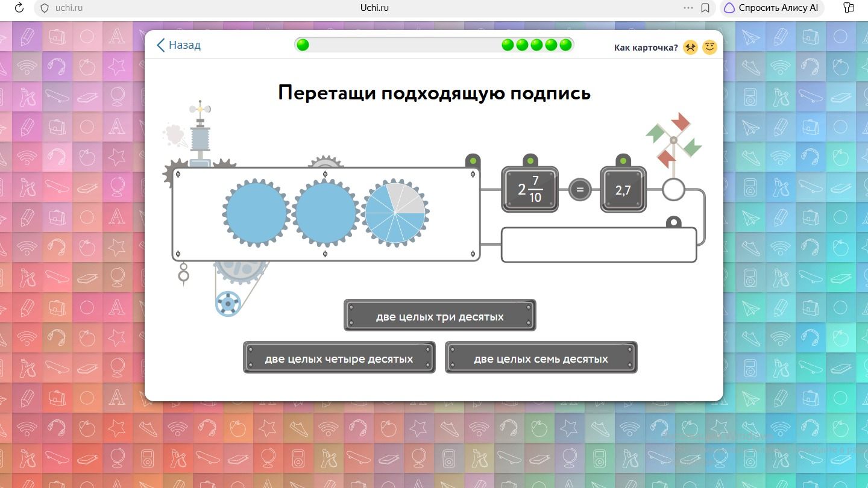Click the first green progress dot
This screenshot has height=488, width=868.
(x=303, y=45)
